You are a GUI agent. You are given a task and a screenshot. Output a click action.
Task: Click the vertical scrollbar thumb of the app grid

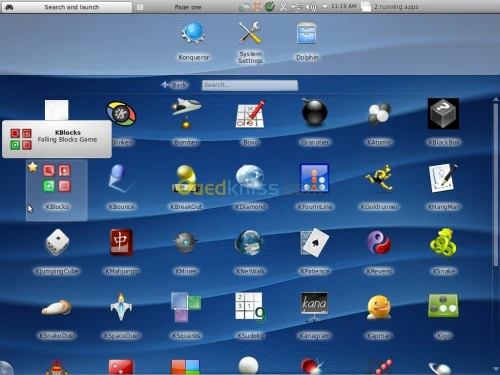point(496,185)
